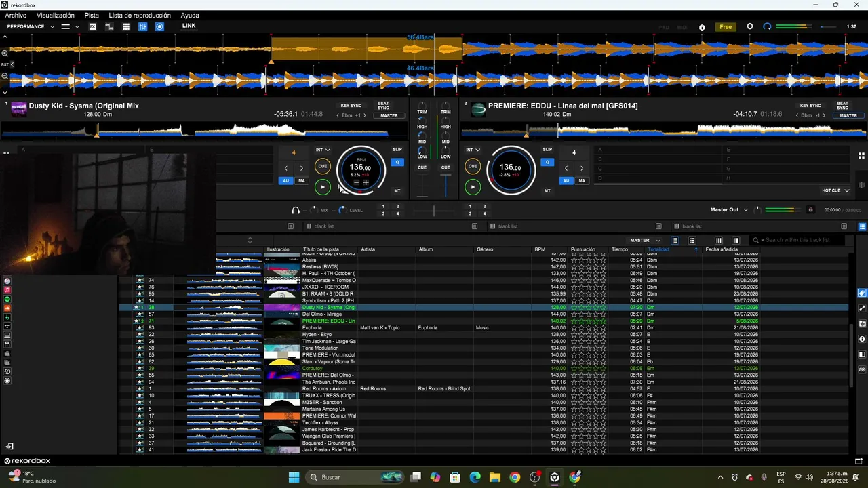The image size is (868, 488).
Task: Show the sampler grid pads panel
Action: (x=126, y=26)
